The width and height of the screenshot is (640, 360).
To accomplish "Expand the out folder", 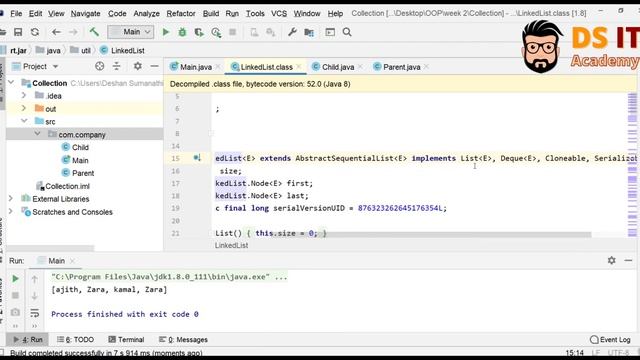I will tap(24, 109).
